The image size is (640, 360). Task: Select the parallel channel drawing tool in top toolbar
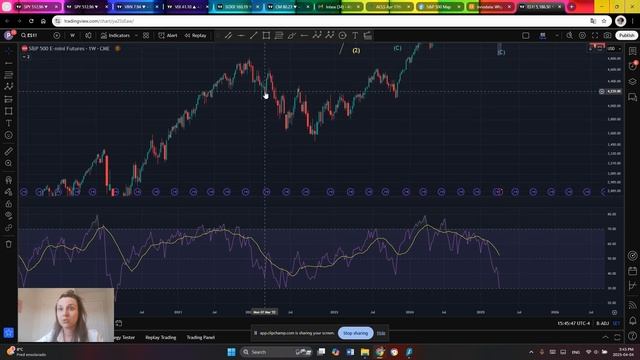(228, 36)
